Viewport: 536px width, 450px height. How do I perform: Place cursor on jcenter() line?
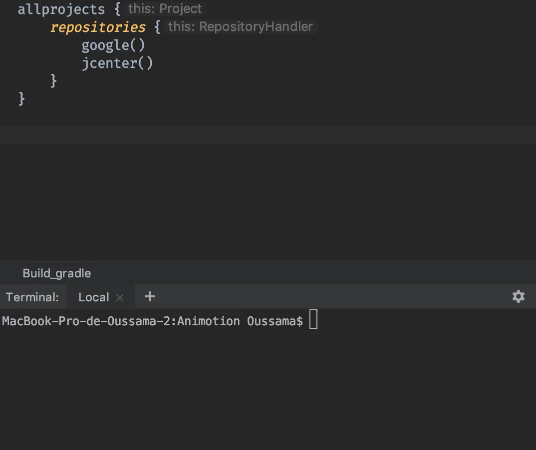[117, 63]
